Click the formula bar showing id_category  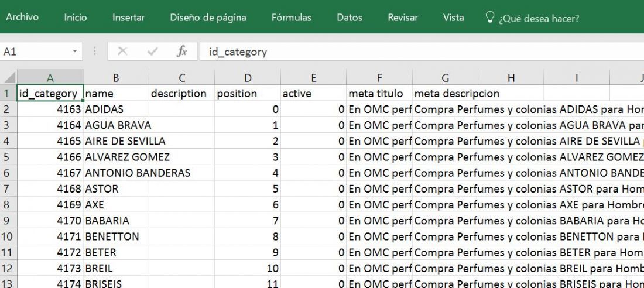click(422, 52)
